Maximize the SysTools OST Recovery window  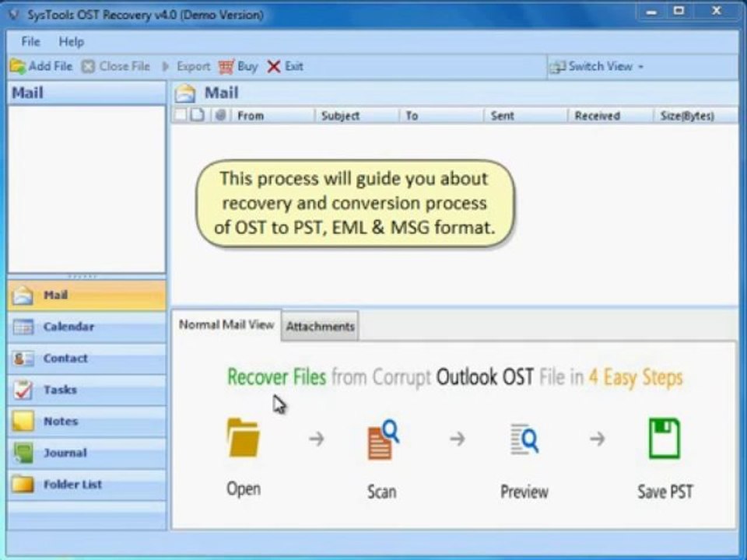tap(679, 11)
